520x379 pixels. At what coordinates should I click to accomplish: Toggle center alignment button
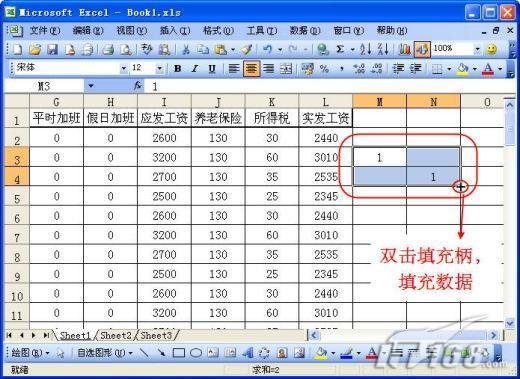click(x=251, y=69)
